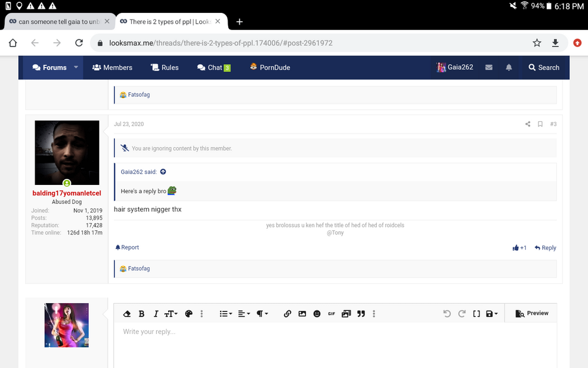This screenshot has height=368, width=588.
Task: Open the Gaia262 account menu
Action: [x=455, y=67]
